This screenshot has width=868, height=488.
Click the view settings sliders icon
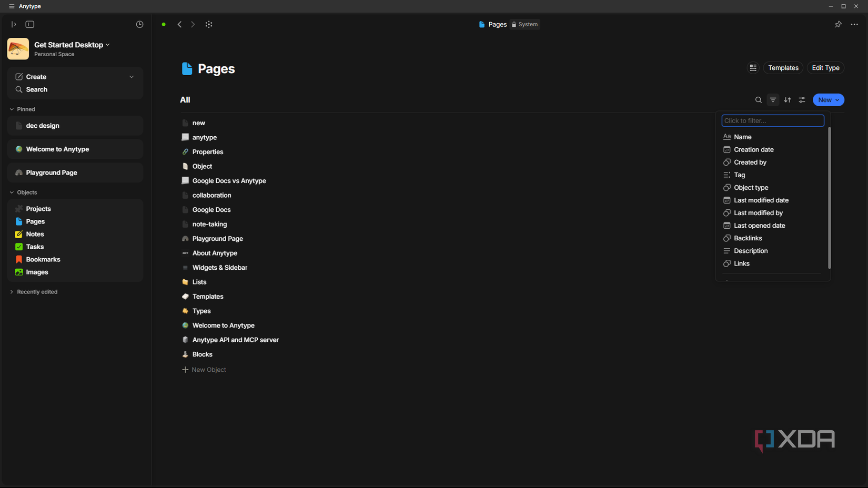(x=802, y=99)
